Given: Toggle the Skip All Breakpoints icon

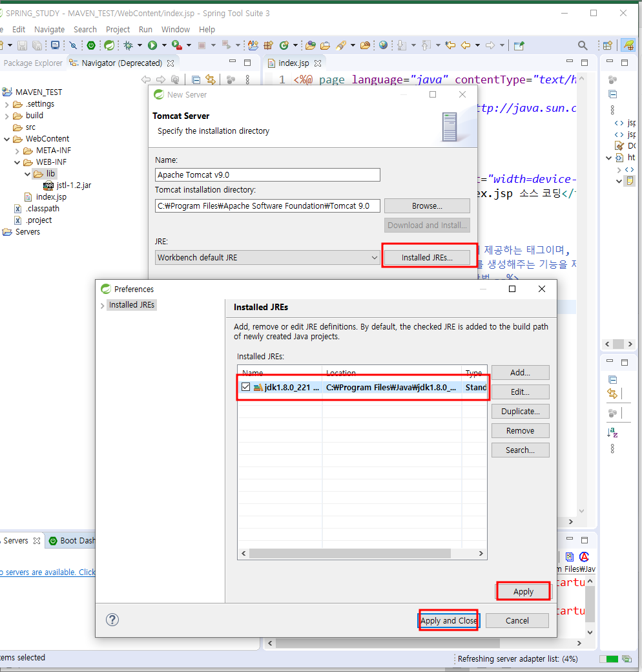Looking at the screenshot, I should [73, 45].
